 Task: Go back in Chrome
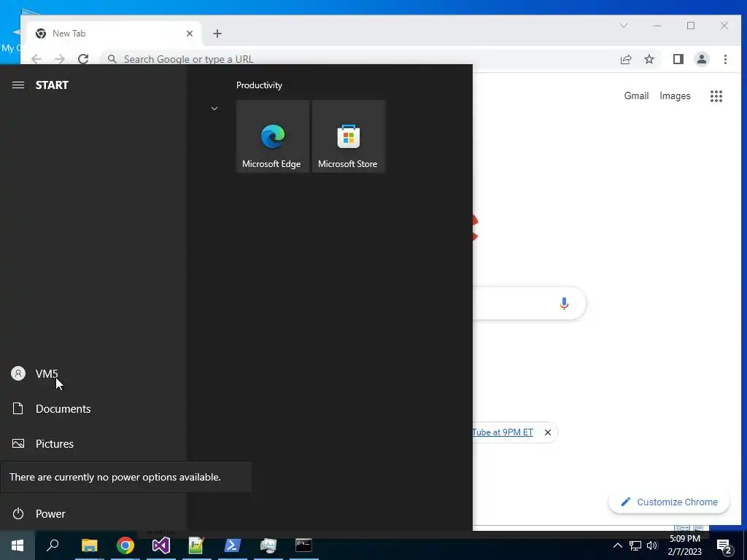click(36, 59)
